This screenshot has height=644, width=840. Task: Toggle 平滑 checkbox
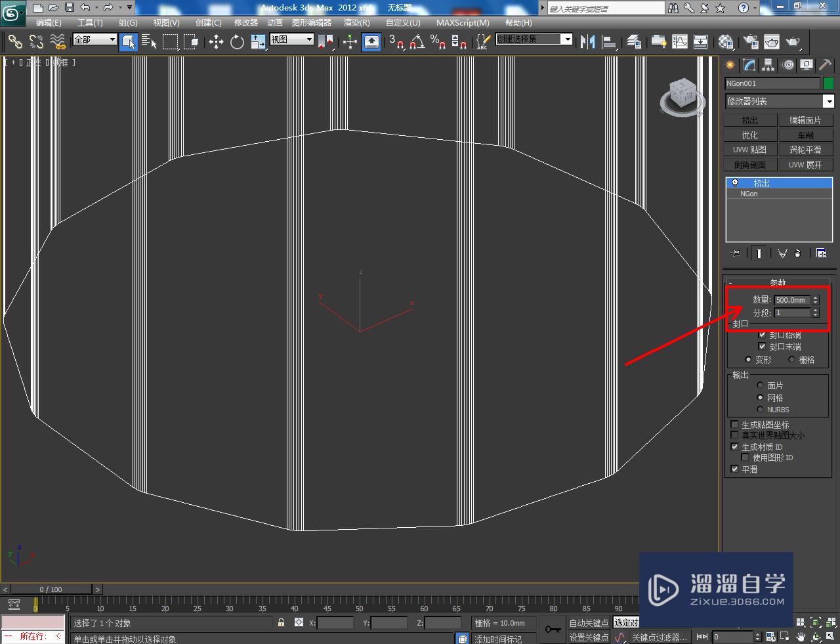click(x=735, y=469)
